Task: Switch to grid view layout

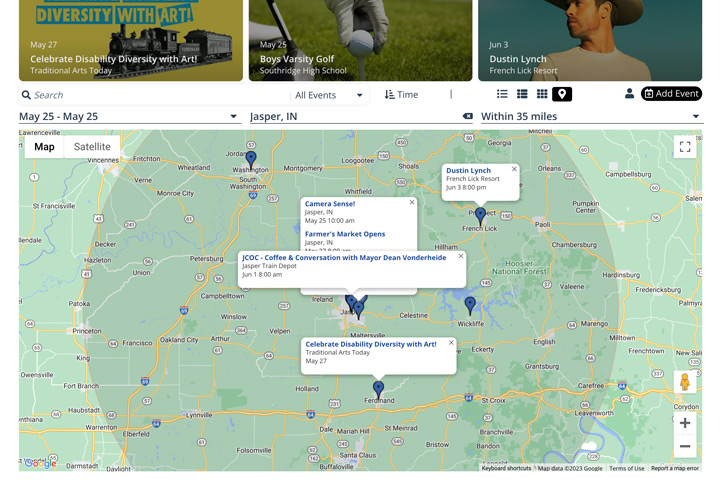Action: coord(542,94)
